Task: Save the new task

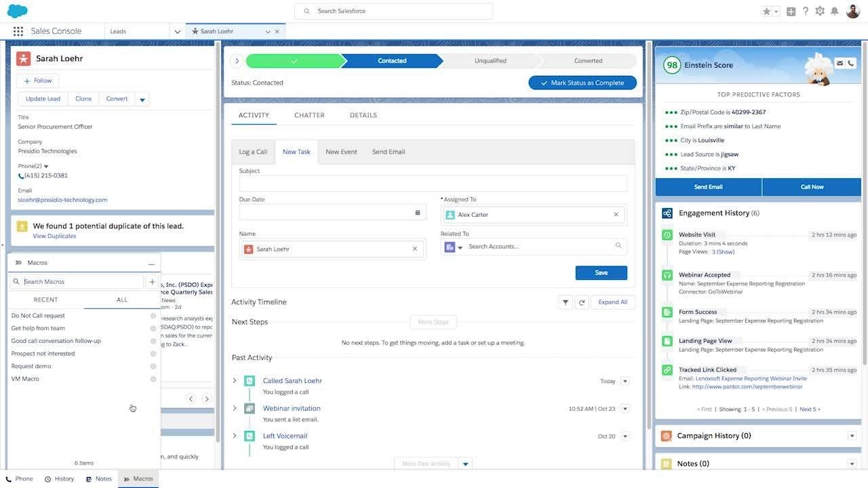Action: 601,272
